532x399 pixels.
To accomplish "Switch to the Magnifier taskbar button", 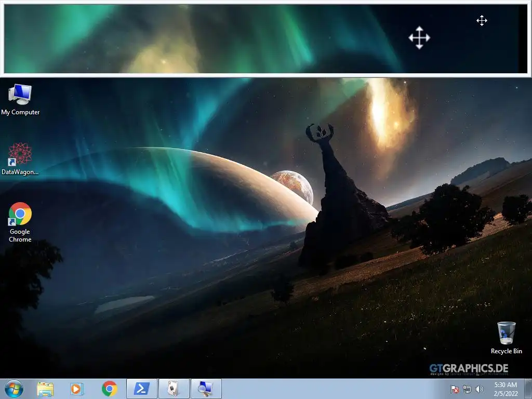I will [x=206, y=389].
